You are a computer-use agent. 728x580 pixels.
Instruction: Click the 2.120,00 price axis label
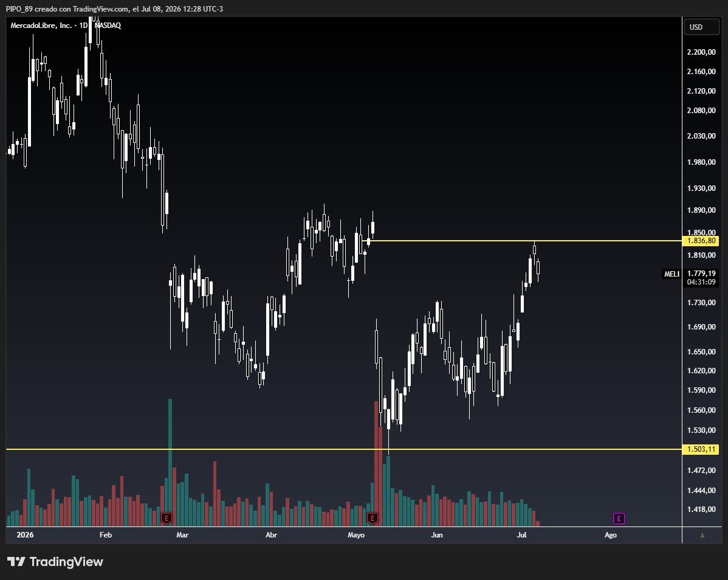click(x=701, y=91)
